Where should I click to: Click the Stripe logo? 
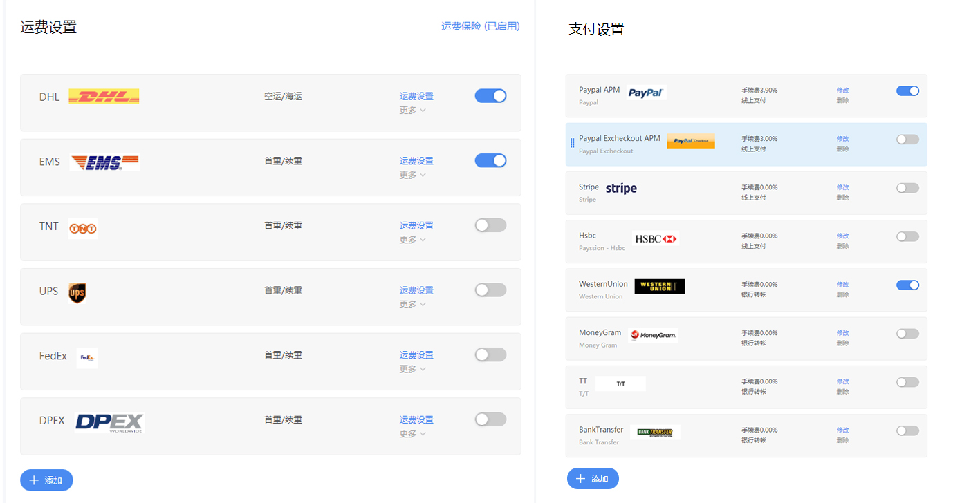pyautogui.click(x=620, y=187)
